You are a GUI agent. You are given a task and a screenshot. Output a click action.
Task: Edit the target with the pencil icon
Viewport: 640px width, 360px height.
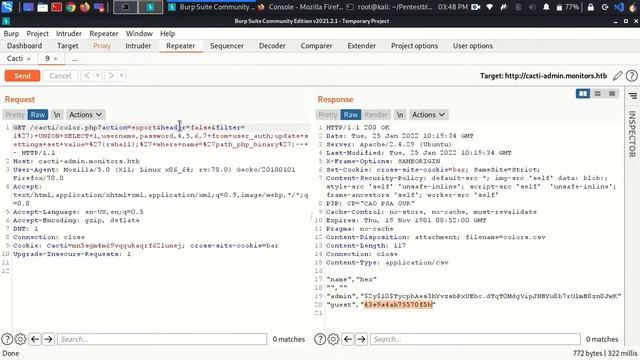[x=618, y=76]
